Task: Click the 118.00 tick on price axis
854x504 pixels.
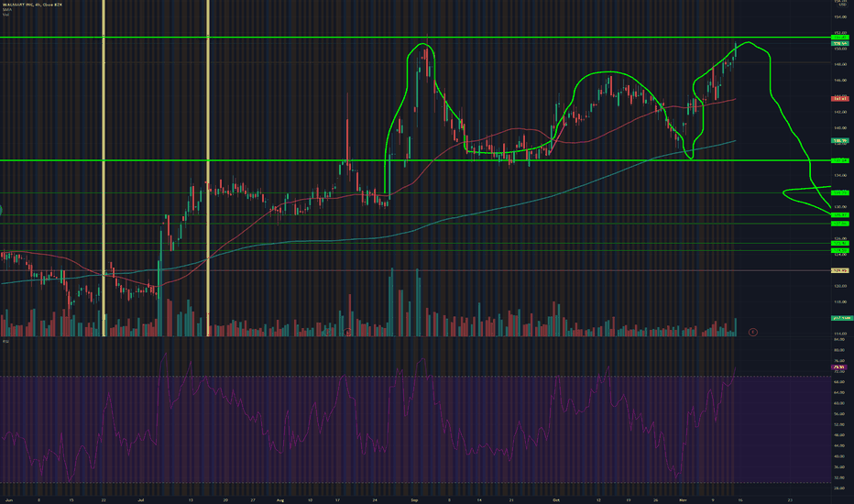Action: pyautogui.click(x=840, y=301)
